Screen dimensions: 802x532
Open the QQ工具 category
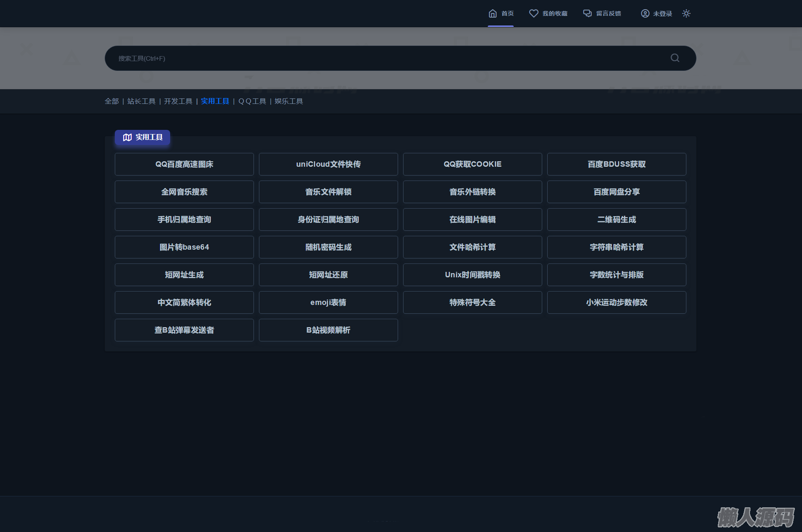click(x=252, y=101)
